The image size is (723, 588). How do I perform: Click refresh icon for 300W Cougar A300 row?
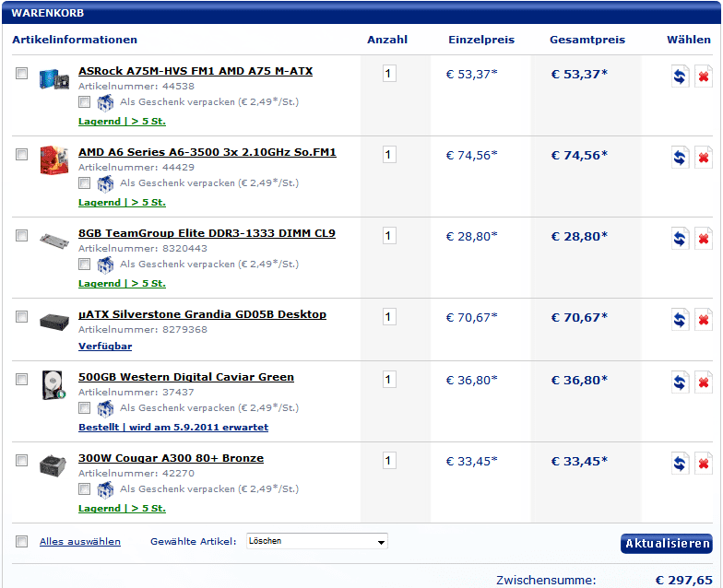(680, 464)
